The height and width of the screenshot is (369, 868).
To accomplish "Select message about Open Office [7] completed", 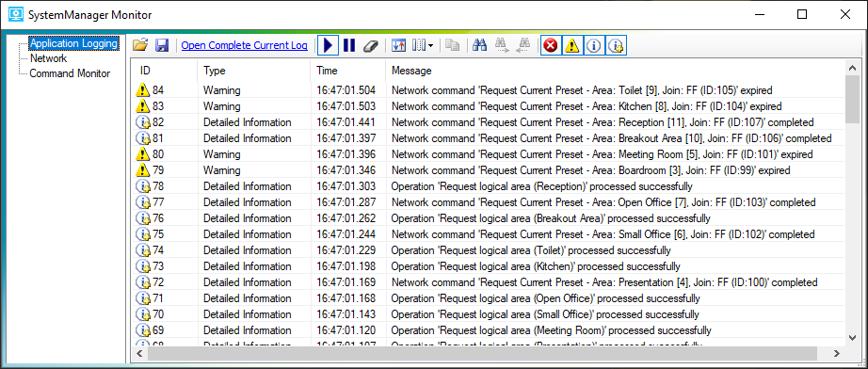I will tap(603, 202).
